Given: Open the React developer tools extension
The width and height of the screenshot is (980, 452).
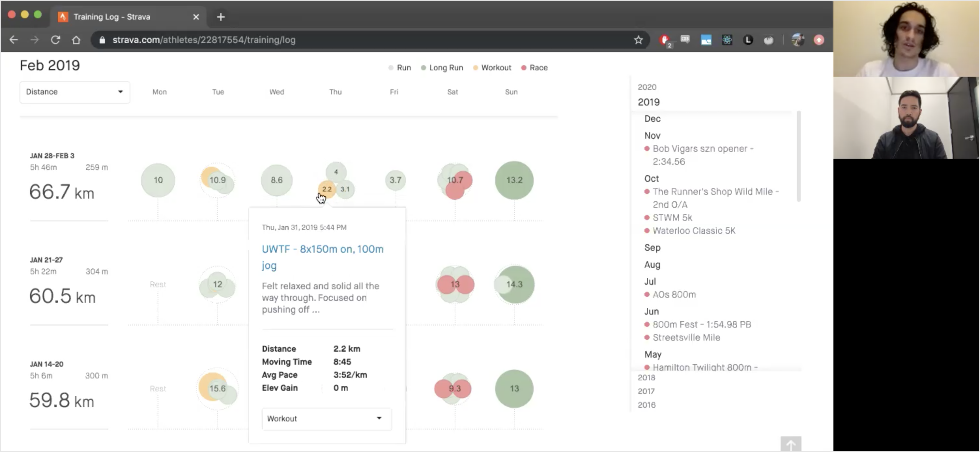Looking at the screenshot, I should coord(727,40).
